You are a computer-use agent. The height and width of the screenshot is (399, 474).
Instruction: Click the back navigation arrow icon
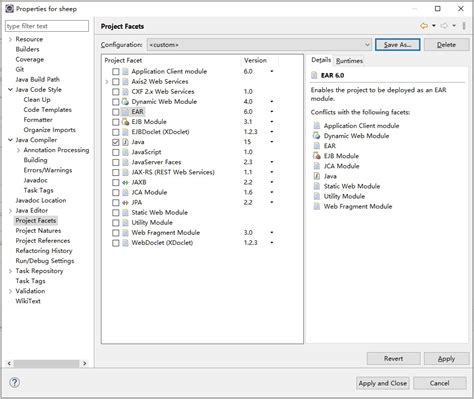coord(424,26)
